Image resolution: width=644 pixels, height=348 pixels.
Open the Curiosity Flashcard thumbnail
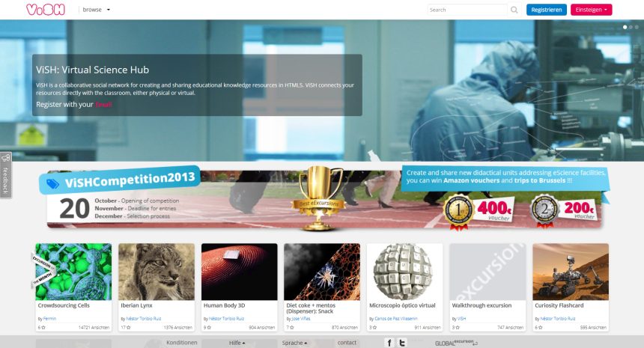tap(571, 272)
